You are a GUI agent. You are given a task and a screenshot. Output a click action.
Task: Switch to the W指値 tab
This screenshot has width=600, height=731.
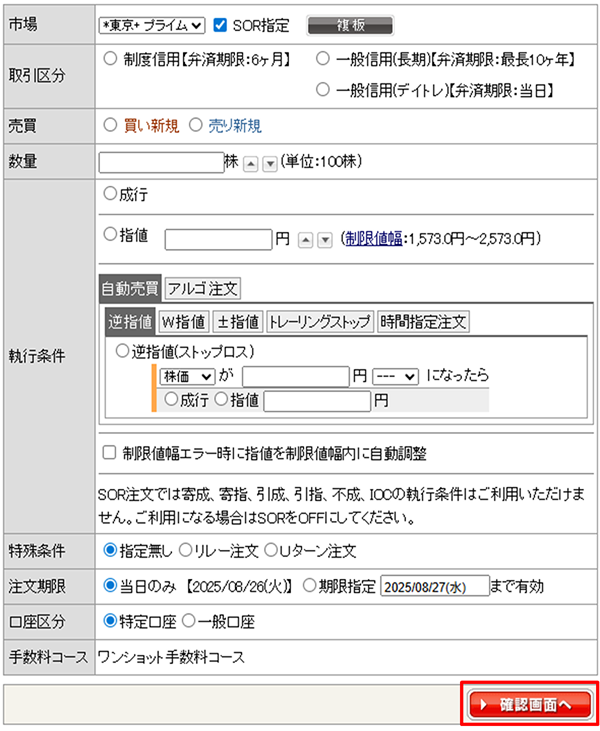[184, 322]
